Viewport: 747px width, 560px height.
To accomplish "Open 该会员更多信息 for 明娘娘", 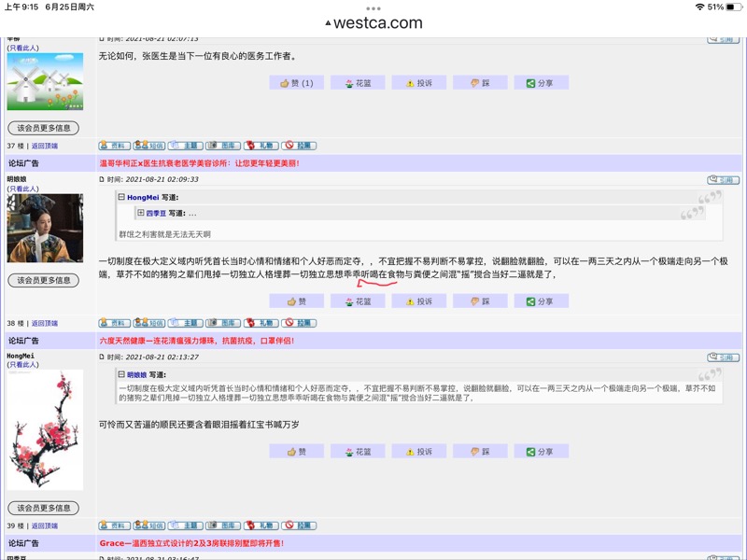I will 43,281.
